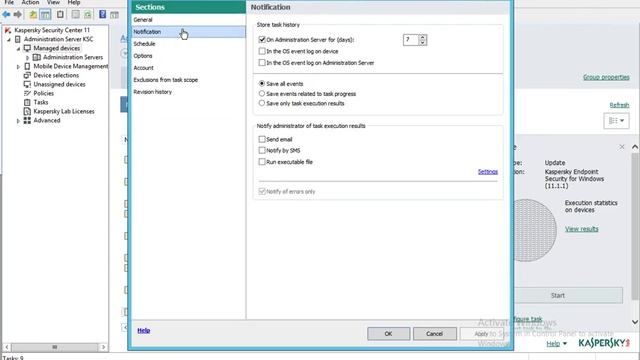The image size is (640, 360).
Task: Open the View menu
Action: [x=53, y=2]
